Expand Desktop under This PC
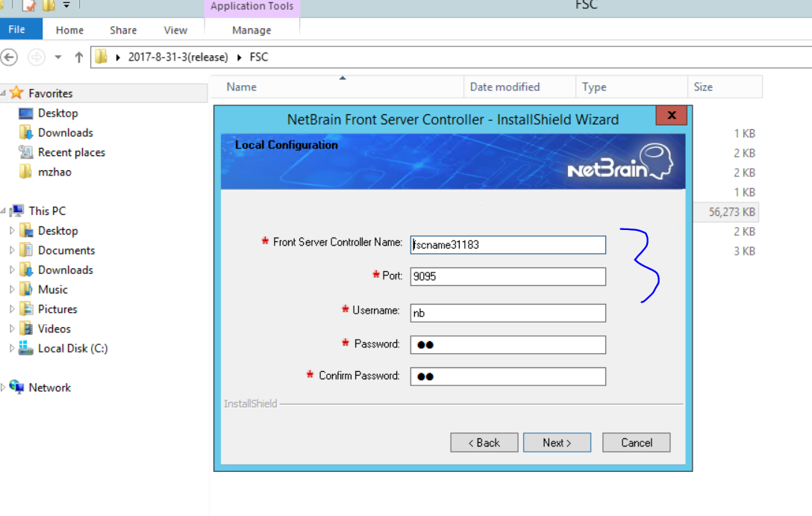The image size is (812, 516). tap(12, 231)
